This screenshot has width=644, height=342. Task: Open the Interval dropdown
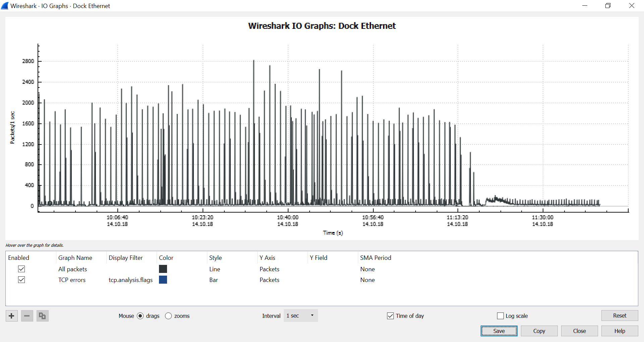301,316
